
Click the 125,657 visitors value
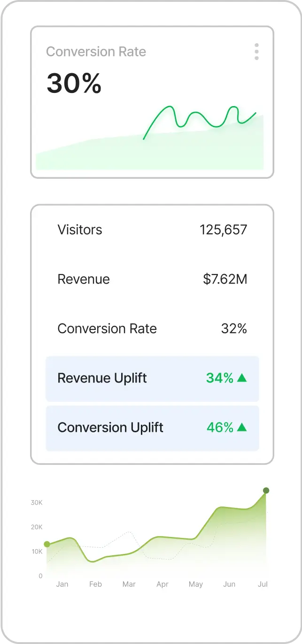point(223,230)
